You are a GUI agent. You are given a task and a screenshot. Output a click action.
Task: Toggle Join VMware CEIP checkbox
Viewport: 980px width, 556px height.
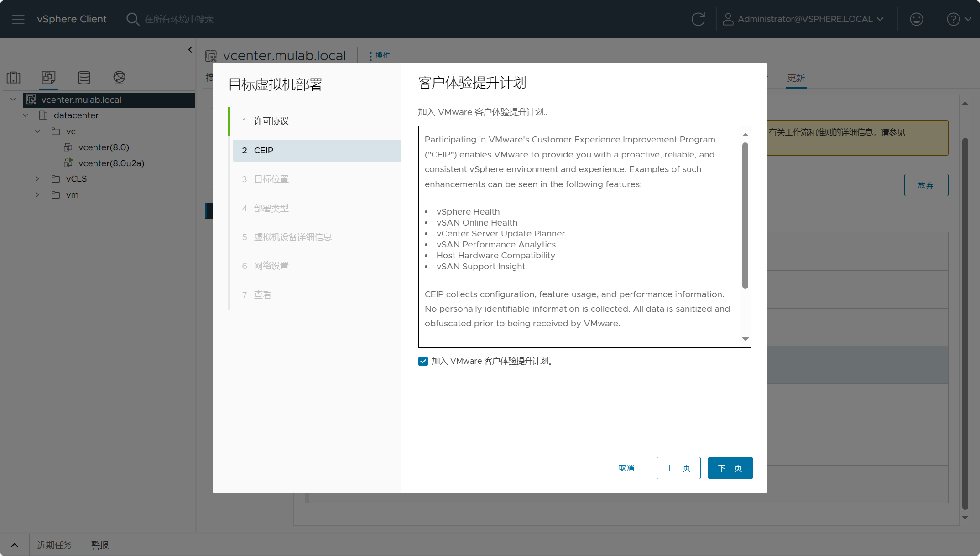pyautogui.click(x=423, y=361)
